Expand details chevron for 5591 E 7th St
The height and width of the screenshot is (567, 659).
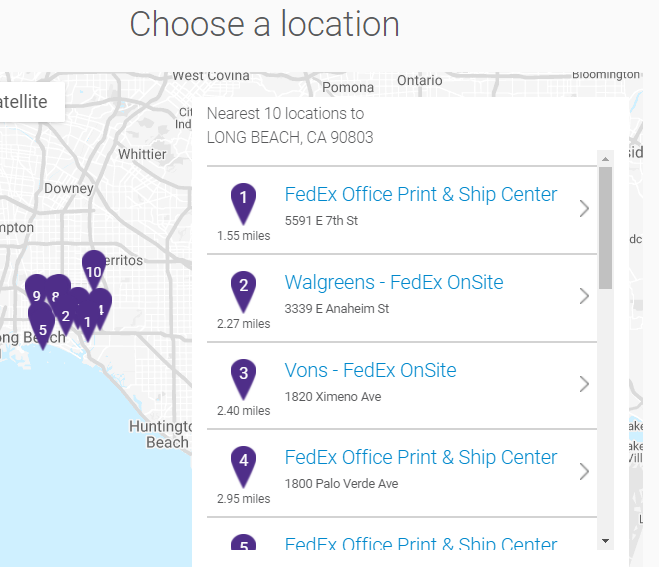584,208
